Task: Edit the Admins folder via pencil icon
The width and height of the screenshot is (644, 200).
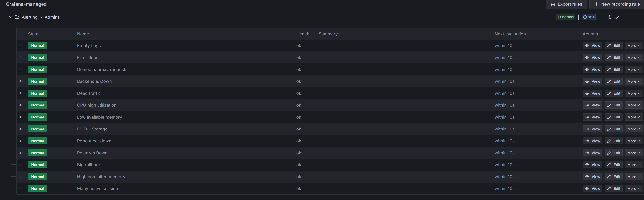Action: [x=618, y=17]
